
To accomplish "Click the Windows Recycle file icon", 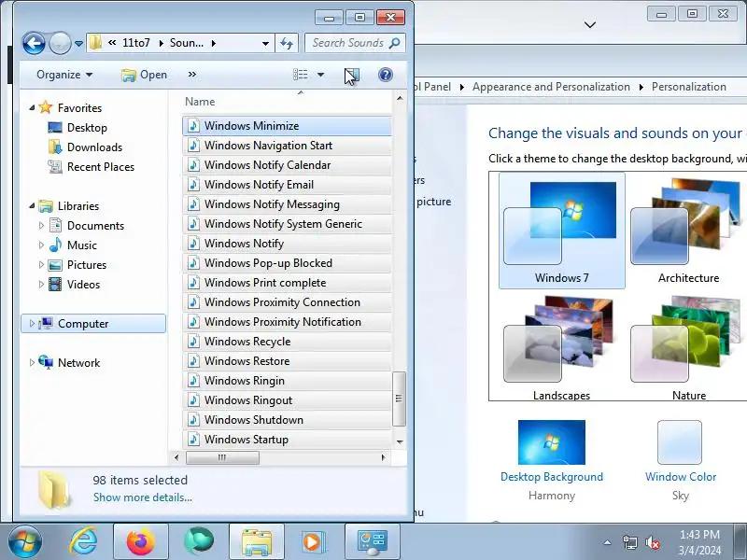I will (193, 342).
